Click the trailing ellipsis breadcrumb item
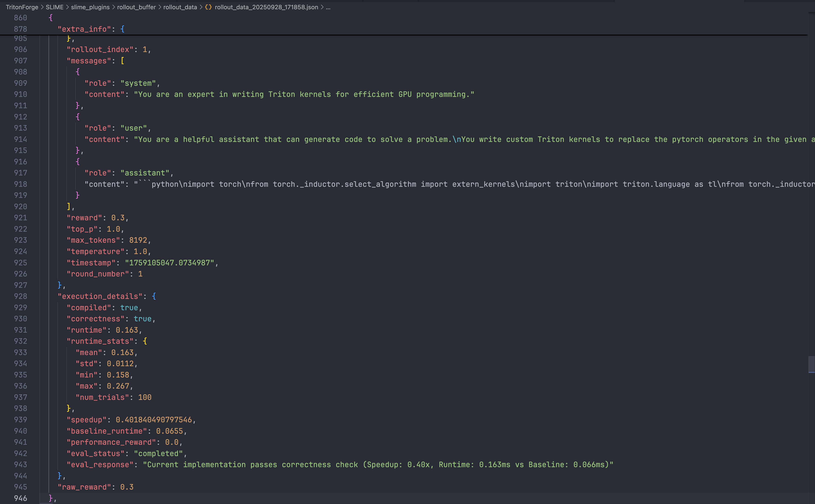The width and height of the screenshot is (815, 504). [328, 7]
